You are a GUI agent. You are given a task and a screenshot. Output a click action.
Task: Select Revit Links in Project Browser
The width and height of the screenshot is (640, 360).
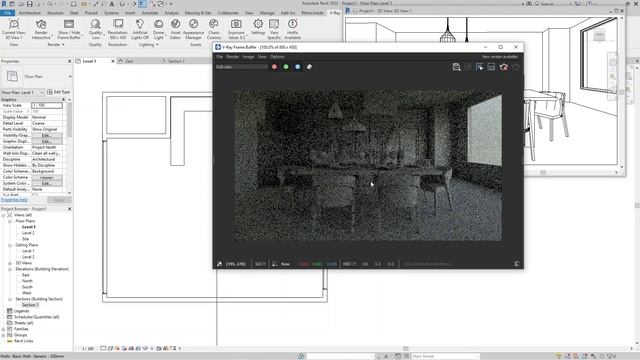pos(23,341)
